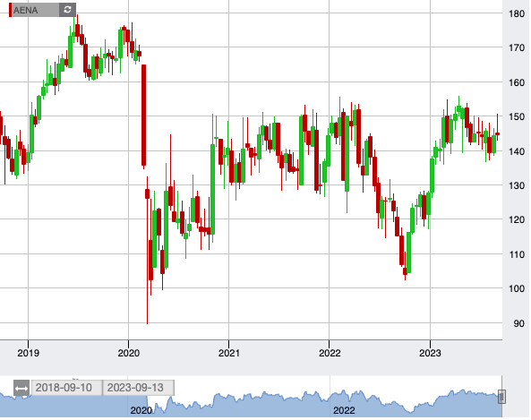Screen dimensions: 531x420
Task: Click the lowest red candle of late 2022
Action: pos(405,271)
